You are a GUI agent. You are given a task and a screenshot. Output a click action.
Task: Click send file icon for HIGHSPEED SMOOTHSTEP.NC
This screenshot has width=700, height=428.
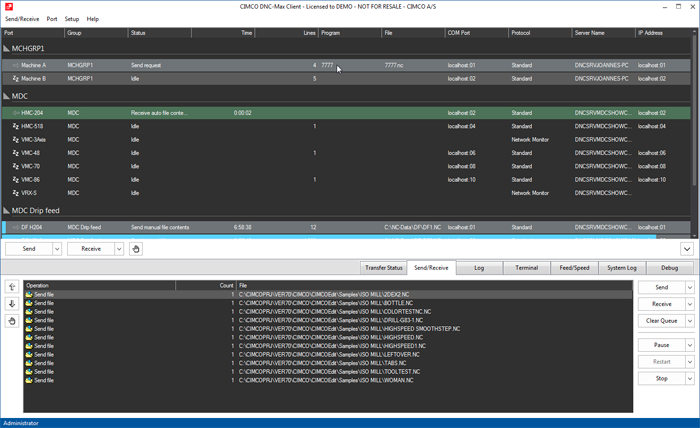click(29, 329)
